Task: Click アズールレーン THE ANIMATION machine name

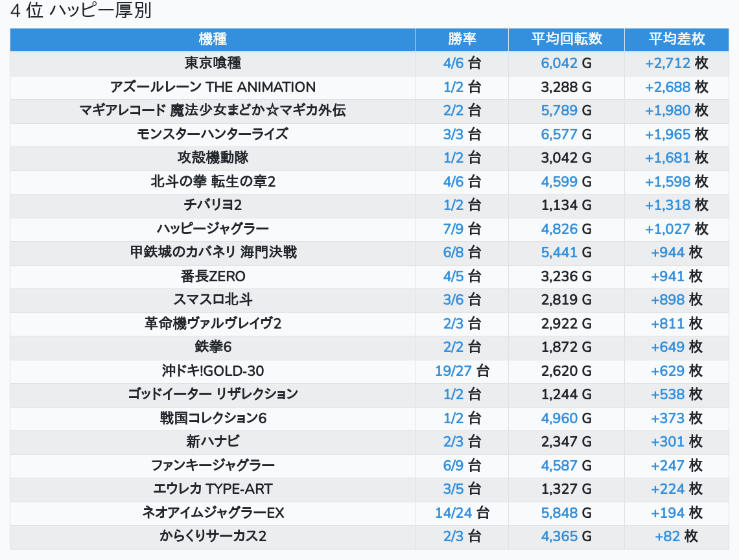Action: [x=213, y=87]
